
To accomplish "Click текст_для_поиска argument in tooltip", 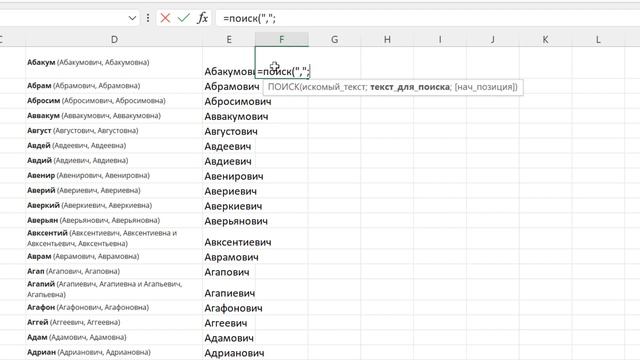I will pos(410,87).
